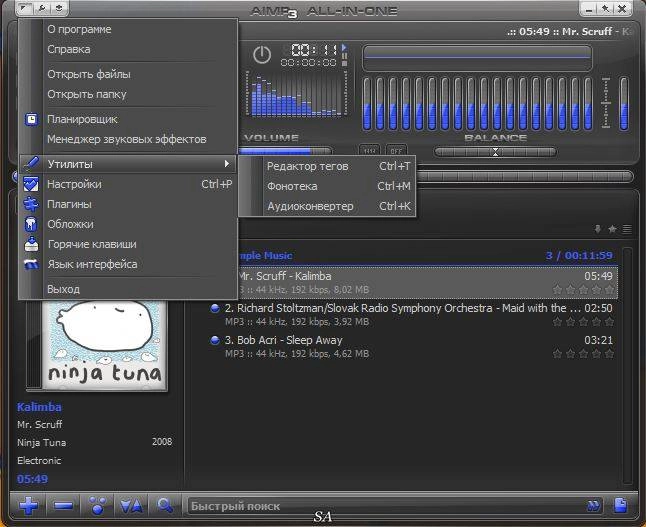Open Фонотека from submenu
Viewport: 646px width, 527px height.
coord(327,186)
